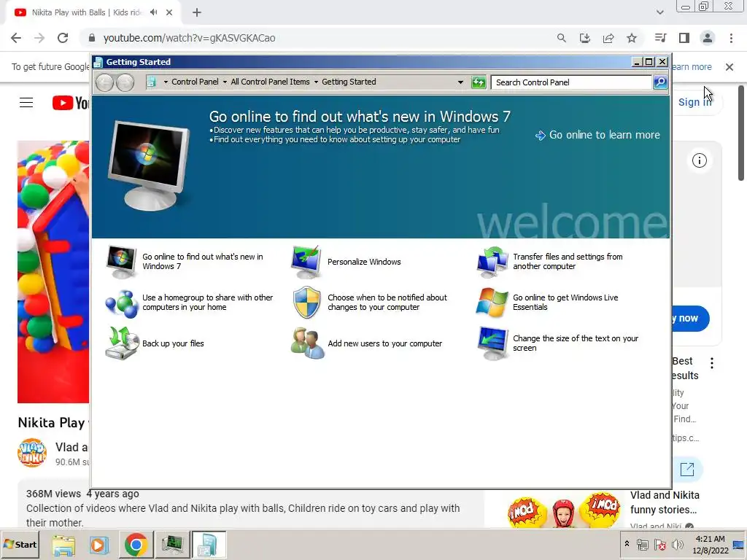Click Control Panel search magnifier button

click(x=659, y=82)
